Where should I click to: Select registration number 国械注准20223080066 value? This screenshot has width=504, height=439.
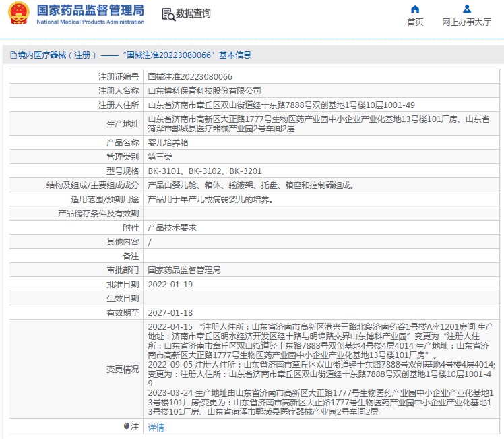point(190,77)
